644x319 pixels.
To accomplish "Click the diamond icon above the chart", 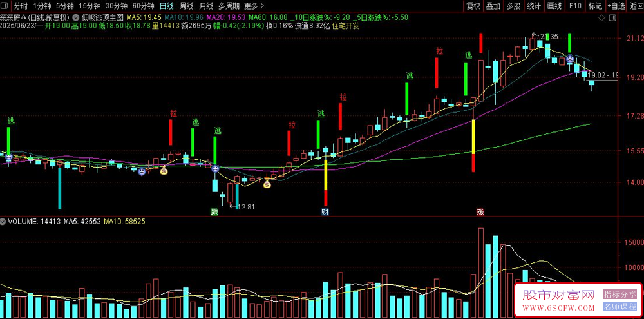I will [601, 17].
